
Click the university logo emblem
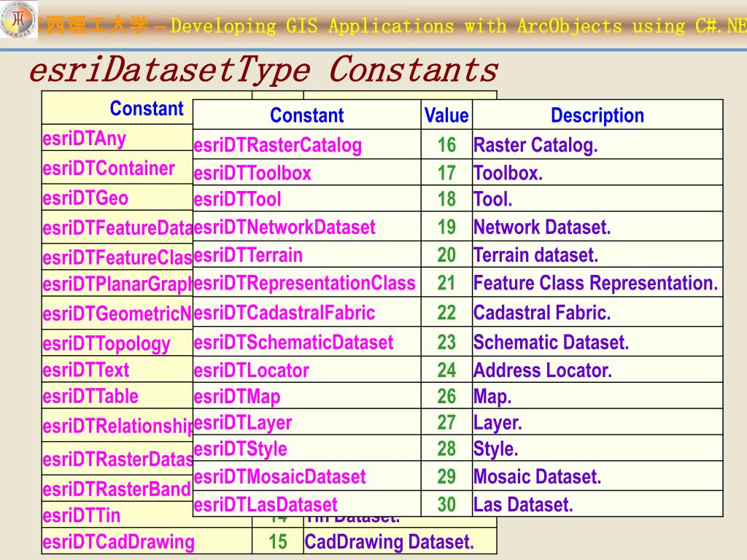click(18, 20)
